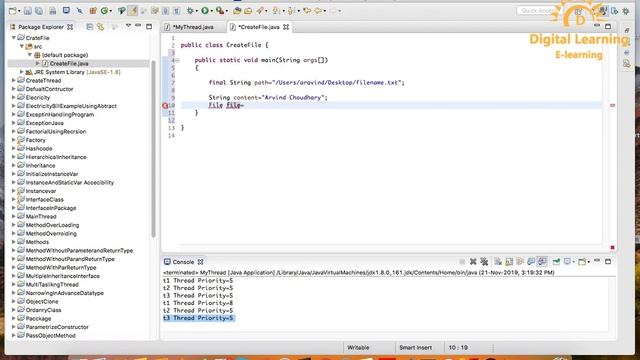Click Display Selected Console icon
This screenshot has width=640, height=360.
coord(568,262)
